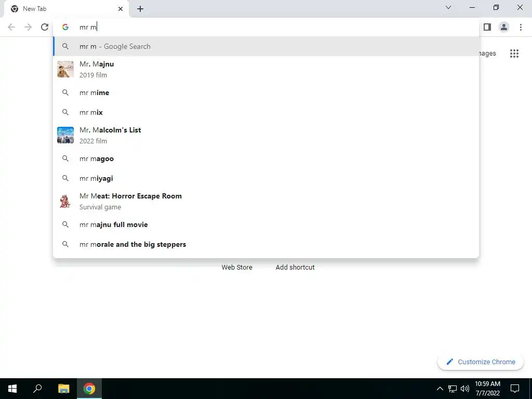This screenshot has width=532, height=399.
Task: Click the search icon beside 'mr mime'
Action: pyautogui.click(x=65, y=92)
